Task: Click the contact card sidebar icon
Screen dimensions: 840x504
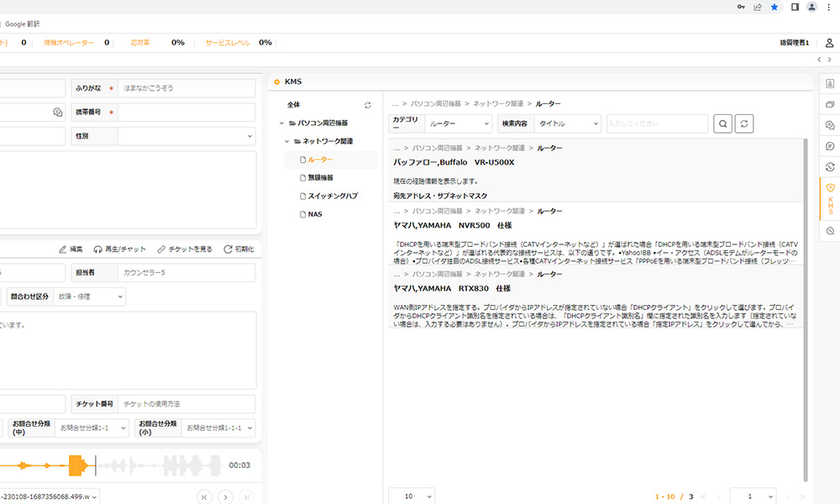Action: 830,84
